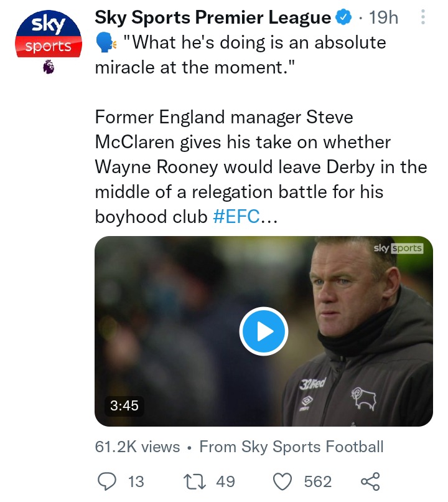Image resolution: width=448 pixels, height=502 pixels.
Task: Click the reply speech bubble icon
Action: 106,481
